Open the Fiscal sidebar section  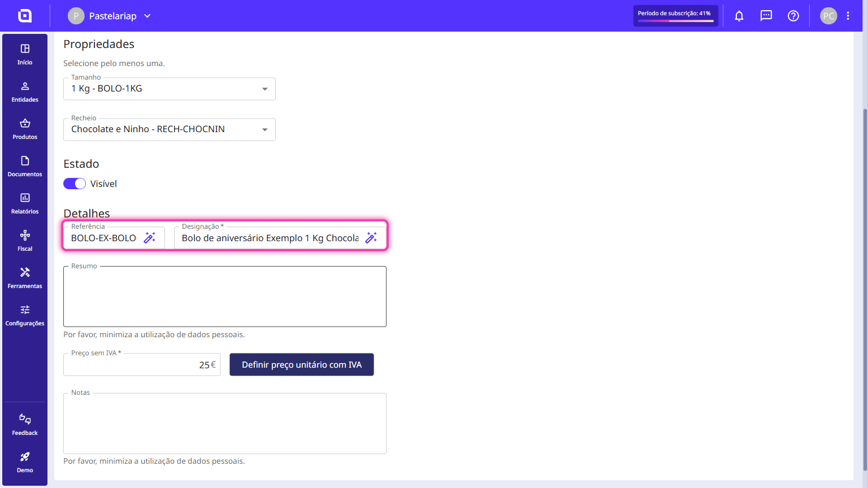coord(25,241)
